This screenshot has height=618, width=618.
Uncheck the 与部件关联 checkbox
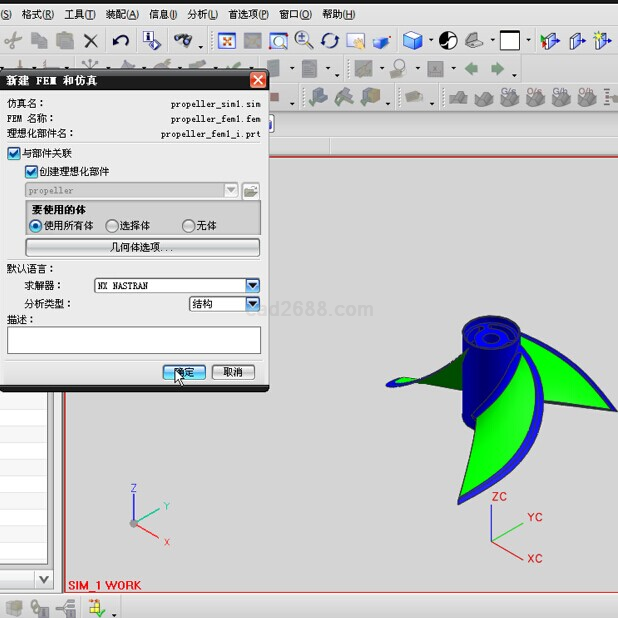(14, 154)
